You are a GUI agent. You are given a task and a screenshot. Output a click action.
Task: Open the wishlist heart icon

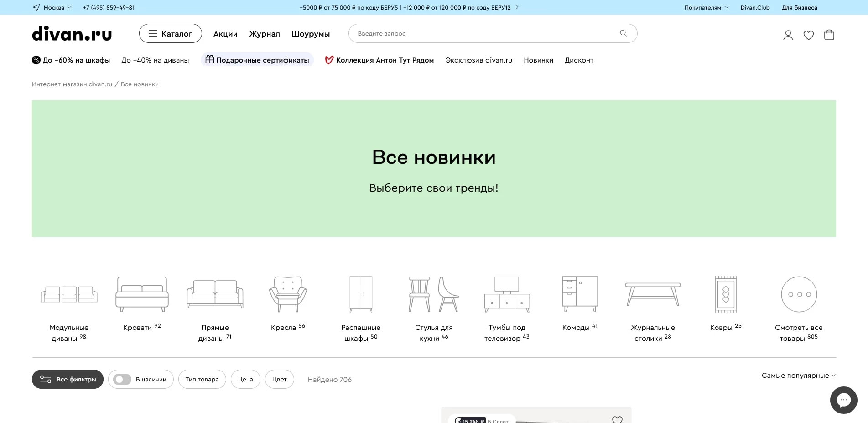coord(809,35)
